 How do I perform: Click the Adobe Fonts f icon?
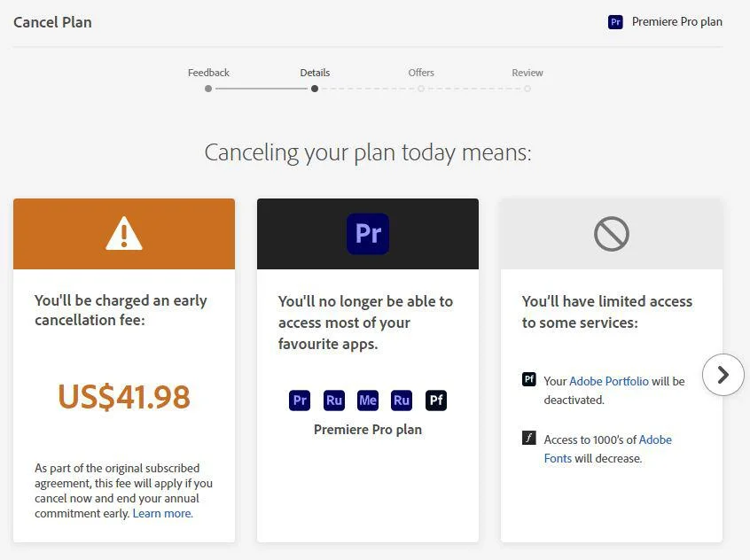point(529,438)
